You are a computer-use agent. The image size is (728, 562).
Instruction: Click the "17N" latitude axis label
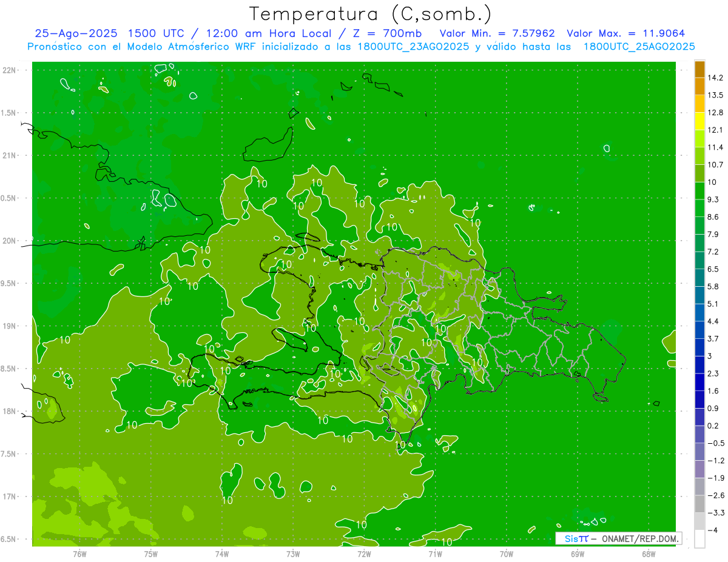tap(9, 497)
